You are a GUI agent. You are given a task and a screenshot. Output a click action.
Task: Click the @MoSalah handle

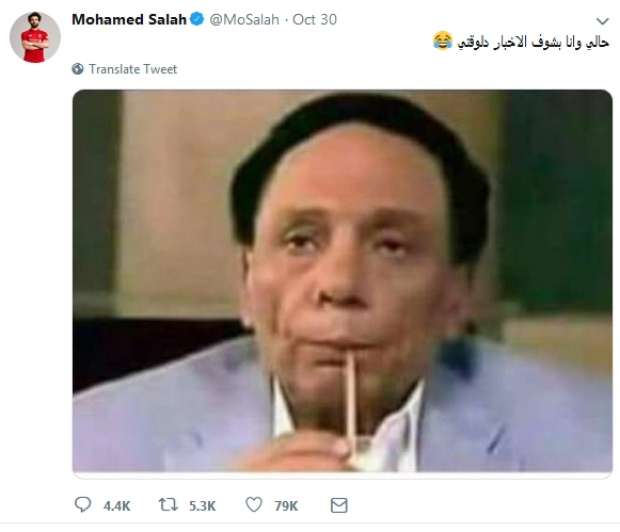[x=244, y=19]
